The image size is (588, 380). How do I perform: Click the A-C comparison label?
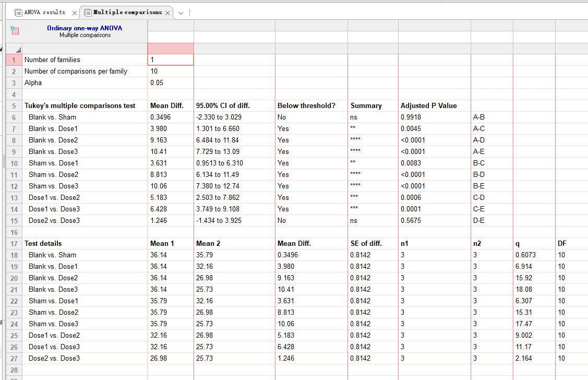(x=479, y=128)
